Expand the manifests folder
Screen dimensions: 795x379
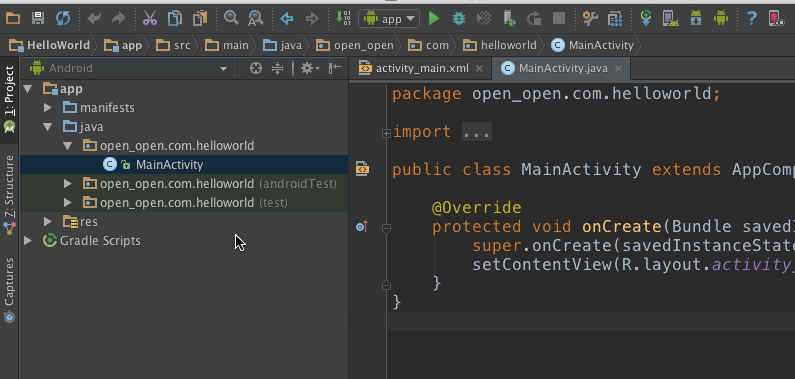[48, 108]
